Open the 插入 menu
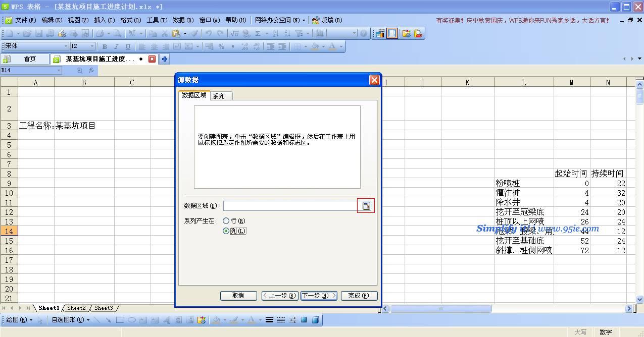 click(x=104, y=20)
